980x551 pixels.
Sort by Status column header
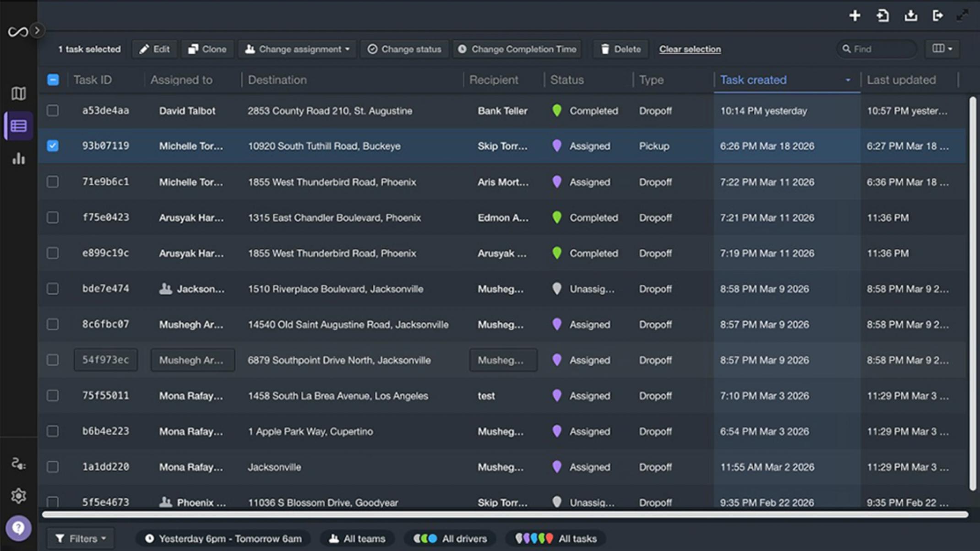(567, 80)
